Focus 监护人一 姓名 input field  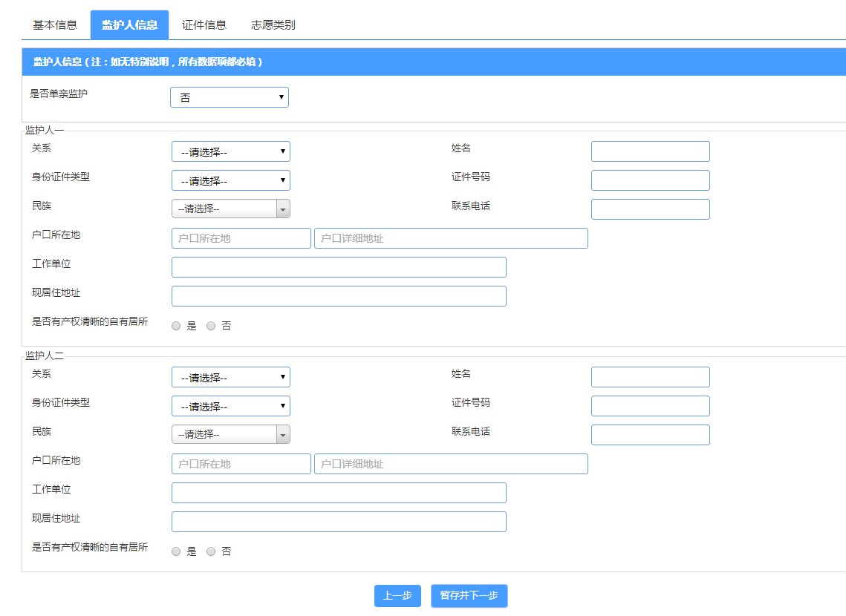(x=650, y=151)
